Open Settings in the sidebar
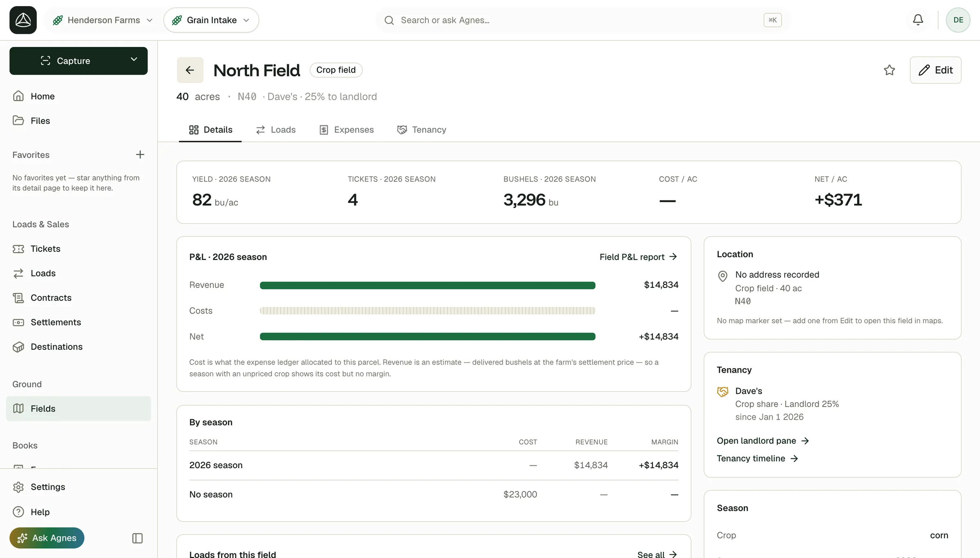This screenshot has height=558, width=980. [78, 487]
